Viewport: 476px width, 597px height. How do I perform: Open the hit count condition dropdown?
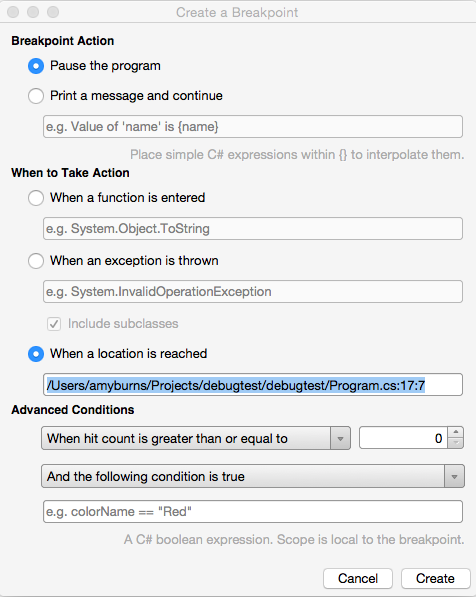click(196, 438)
